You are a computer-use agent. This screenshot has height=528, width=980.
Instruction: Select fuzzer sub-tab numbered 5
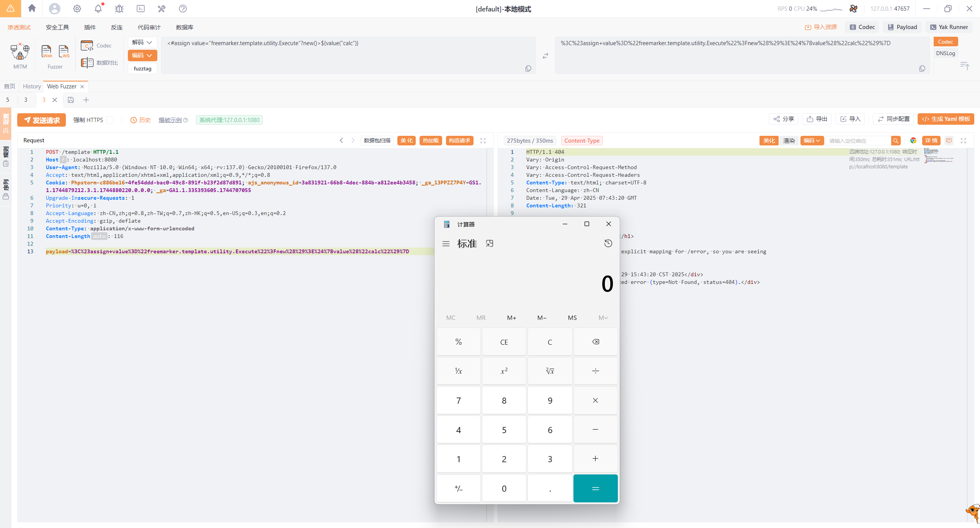(x=8, y=100)
